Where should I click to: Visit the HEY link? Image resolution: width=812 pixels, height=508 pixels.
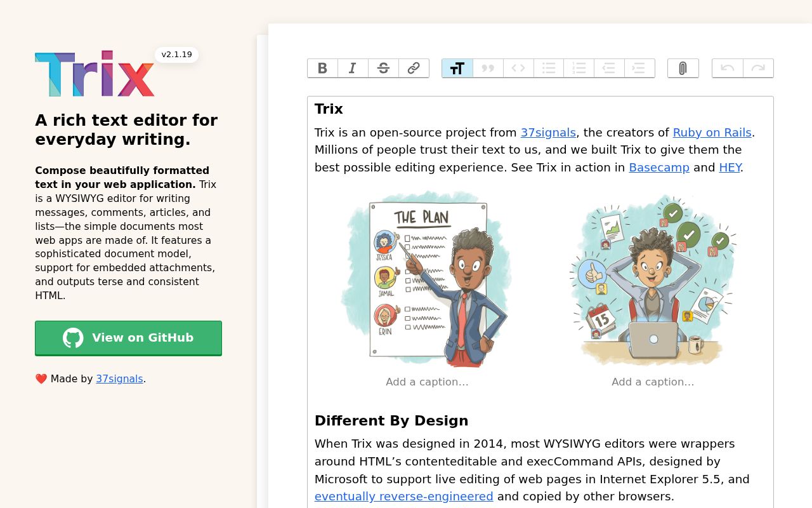pyautogui.click(x=730, y=168)
